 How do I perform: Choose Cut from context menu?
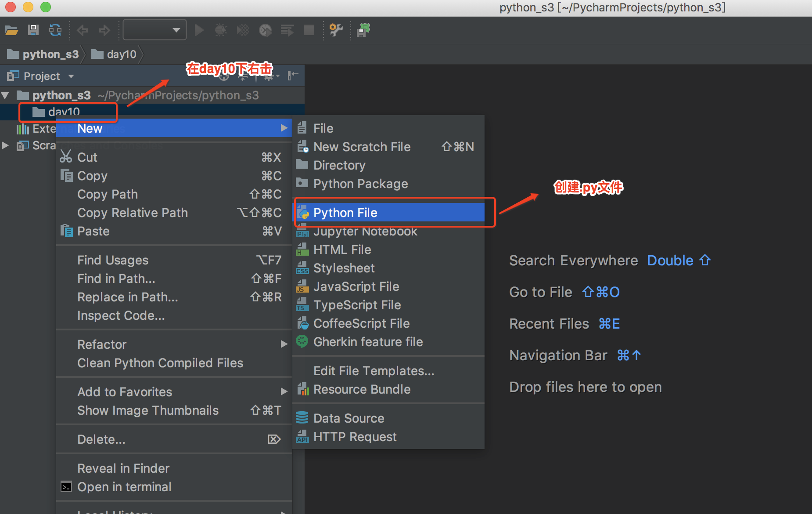[174, 157]
